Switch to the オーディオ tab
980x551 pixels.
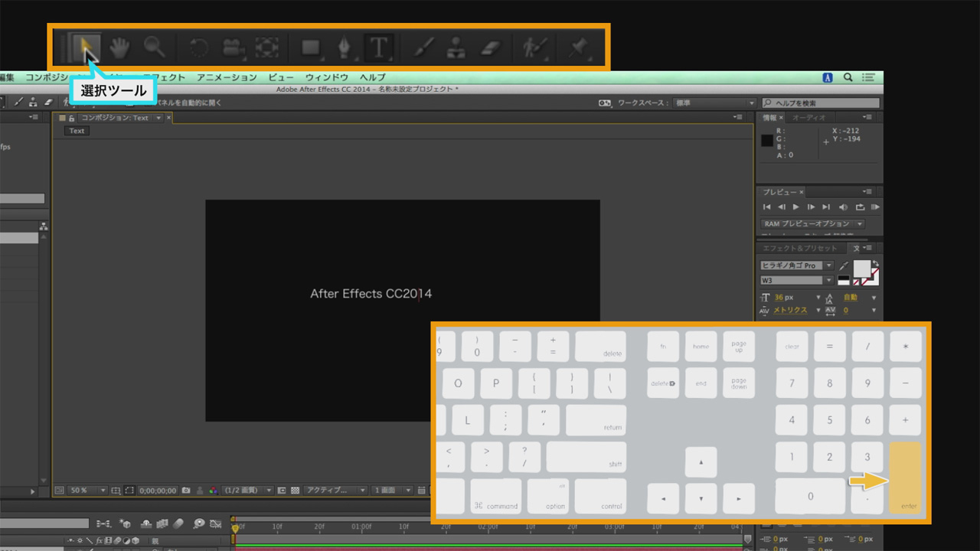pyautogui.click(x=808, y=118)
